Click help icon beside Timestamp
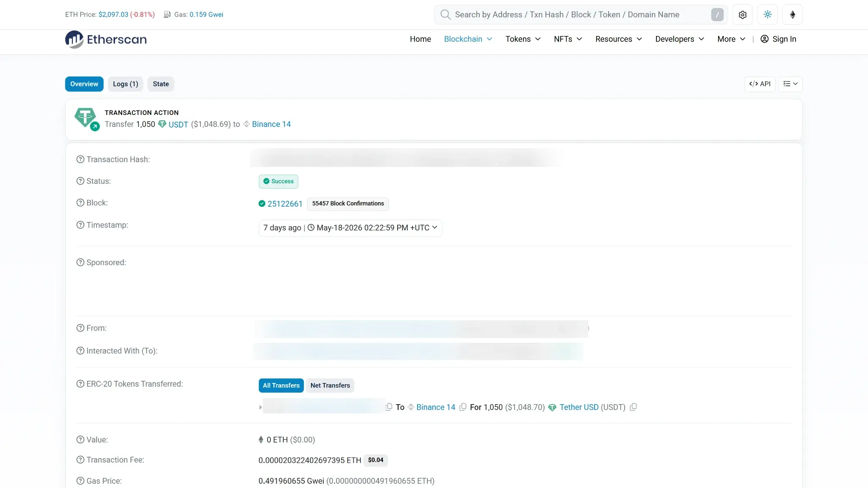Image resolution: width=868 pixels, height=488 pixels. tap(80, 225)
